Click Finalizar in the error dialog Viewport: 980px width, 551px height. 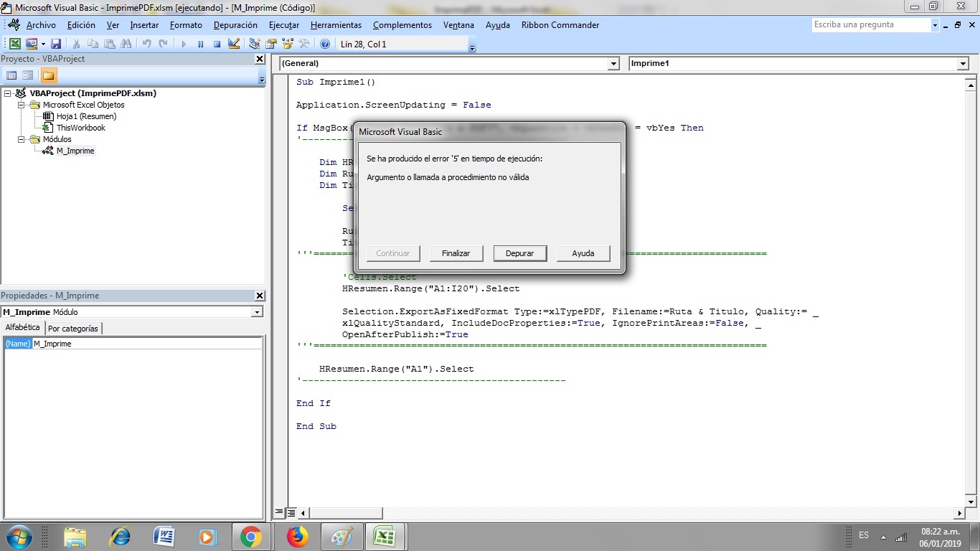point(456,253)
